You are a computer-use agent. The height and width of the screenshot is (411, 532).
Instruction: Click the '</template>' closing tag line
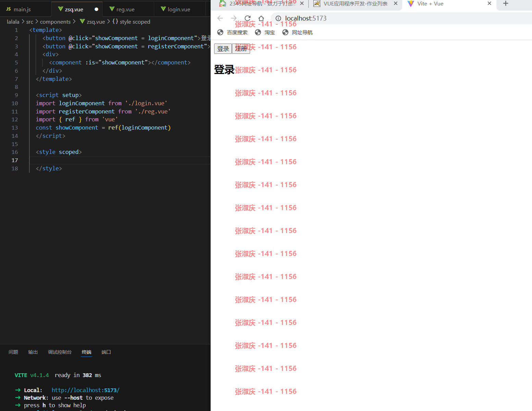[54, 79]
